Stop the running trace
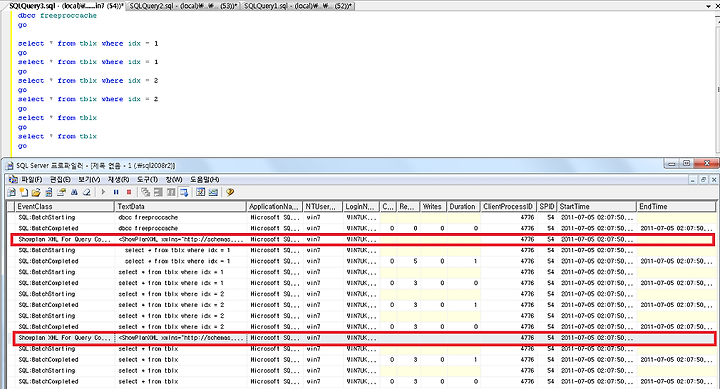This screenshot has width=720, height=389. pyautogui.click(x=129, y=192)
